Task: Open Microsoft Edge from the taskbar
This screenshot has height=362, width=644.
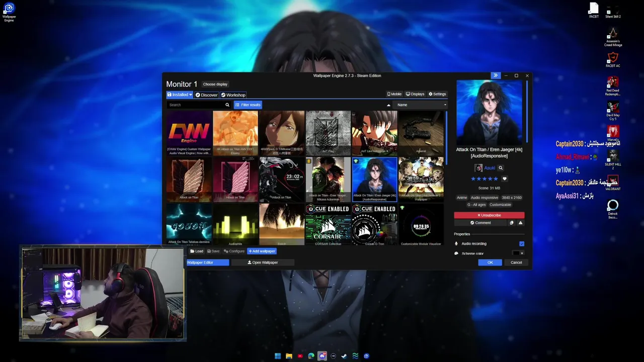Action: [x=311, y=356]
